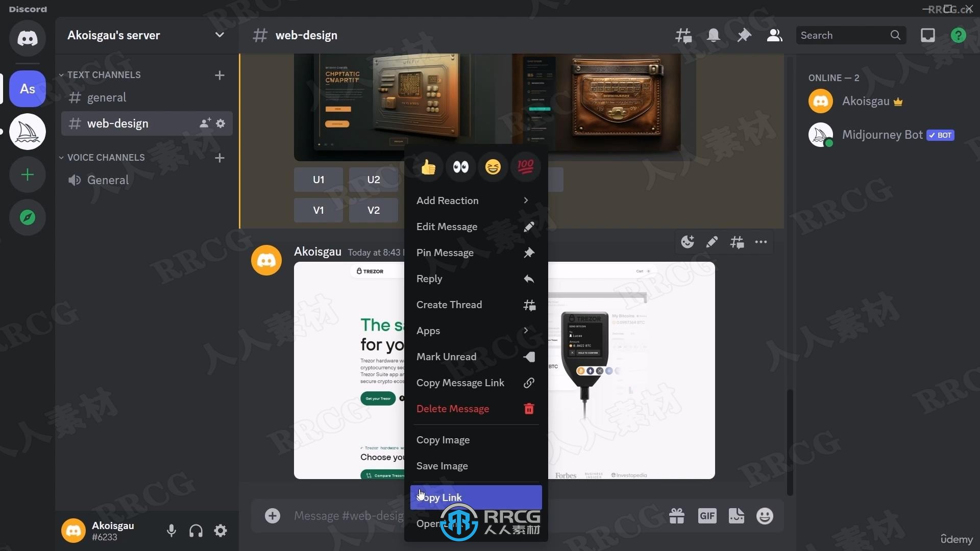Click the chat vertical scrollbar
This screenshot has width=980, height=551.
pos(790,442)
